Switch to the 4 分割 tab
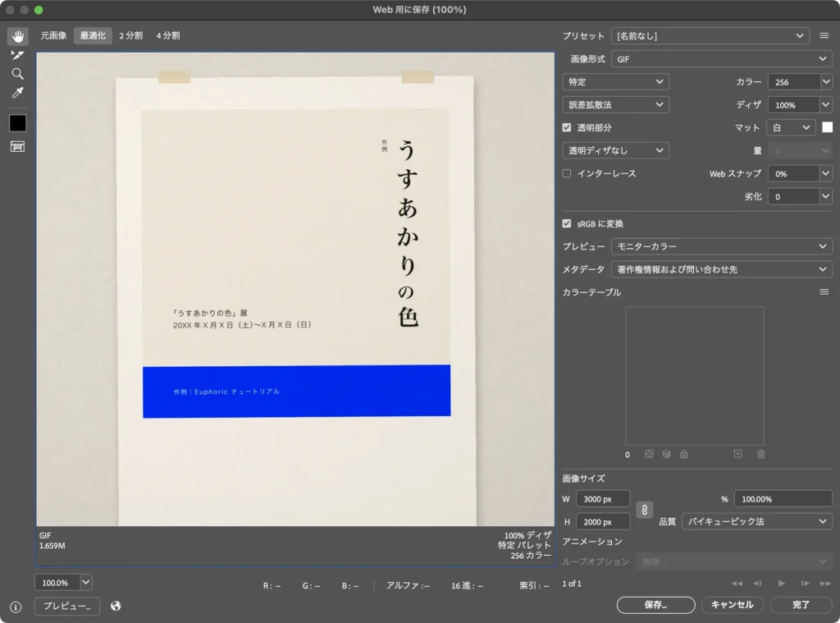Viewport: 840px width, 623px height. tap(168, 35)
